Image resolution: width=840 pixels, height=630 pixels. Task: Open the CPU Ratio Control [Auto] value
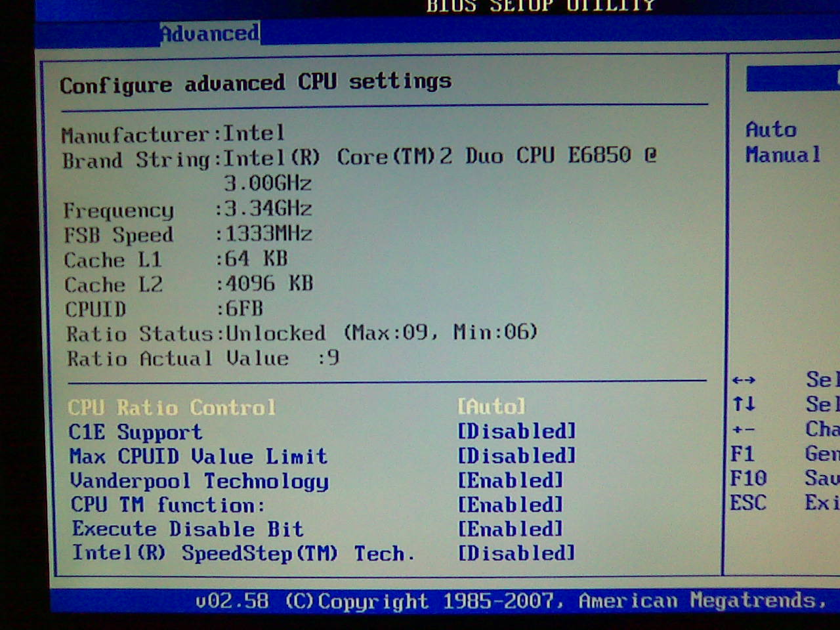[x=492, y=406]
